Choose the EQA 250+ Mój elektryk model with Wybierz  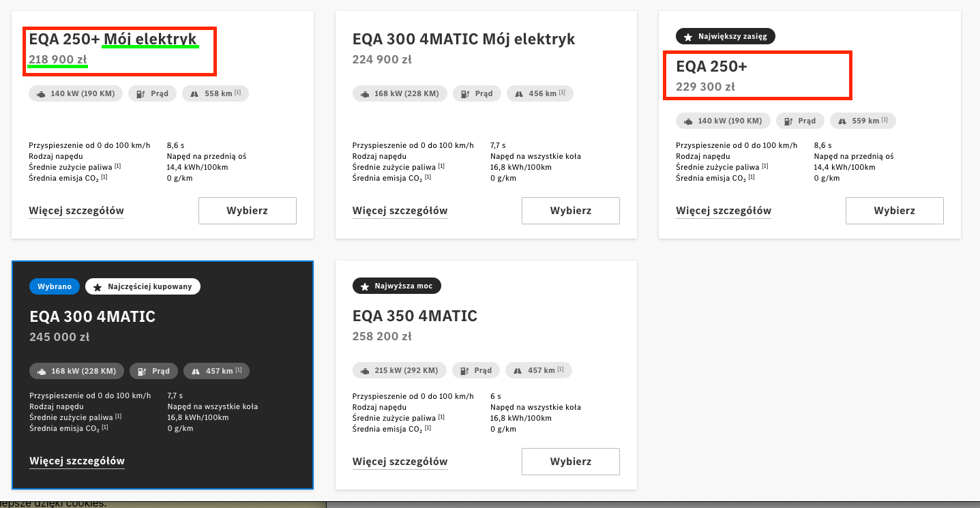click(x=248, y=211)
